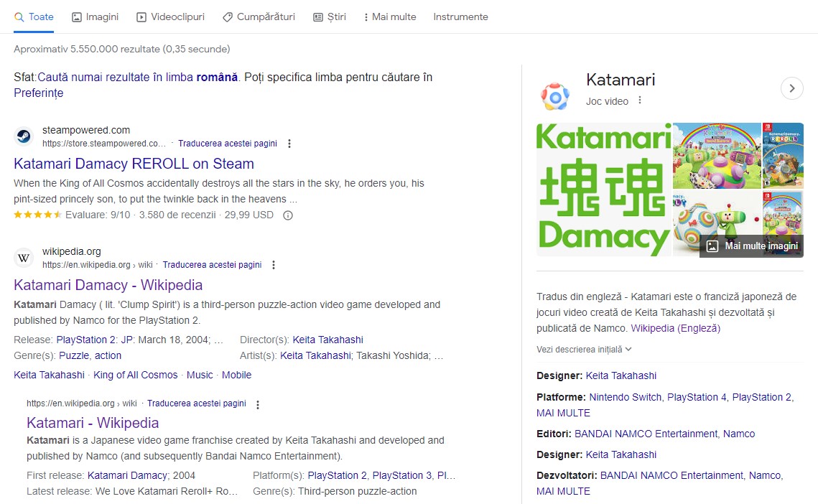This screenshot has width=818, height=504.
Task: Click the result count text Aproximativ 5.550.000 rezultate
Action: click(121, 49)
